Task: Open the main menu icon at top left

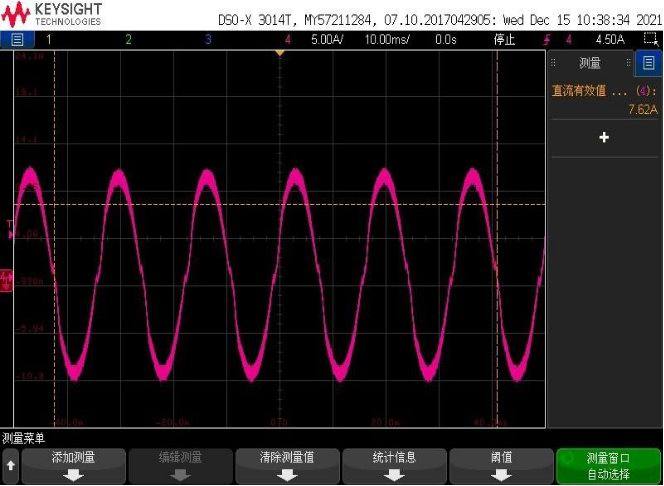Action: tap(17, 40)
